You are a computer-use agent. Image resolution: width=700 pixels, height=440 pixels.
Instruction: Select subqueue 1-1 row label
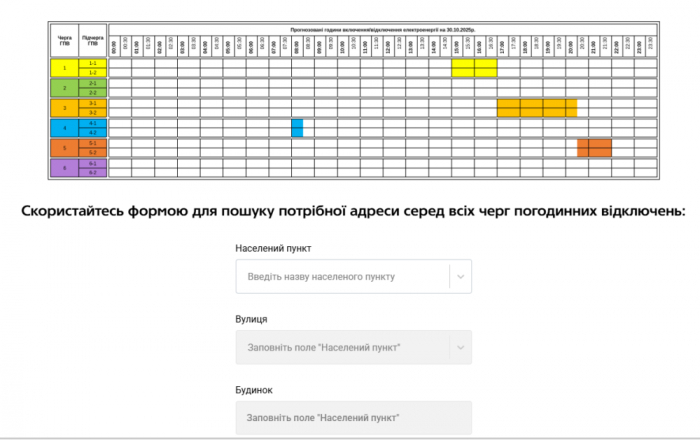click(92, 63)
